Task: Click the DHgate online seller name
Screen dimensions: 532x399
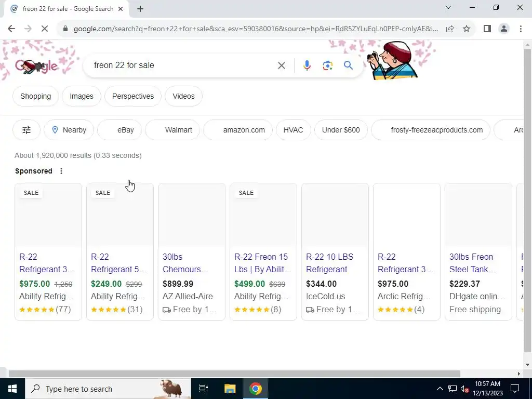Action: pyautogui.click(x=477, y=297)
